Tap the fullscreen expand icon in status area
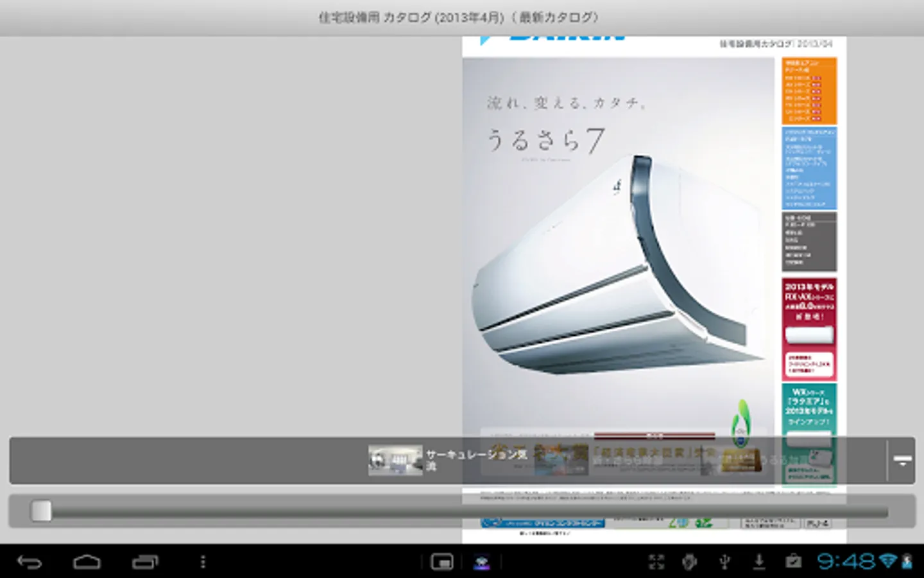 click(656, 562)
